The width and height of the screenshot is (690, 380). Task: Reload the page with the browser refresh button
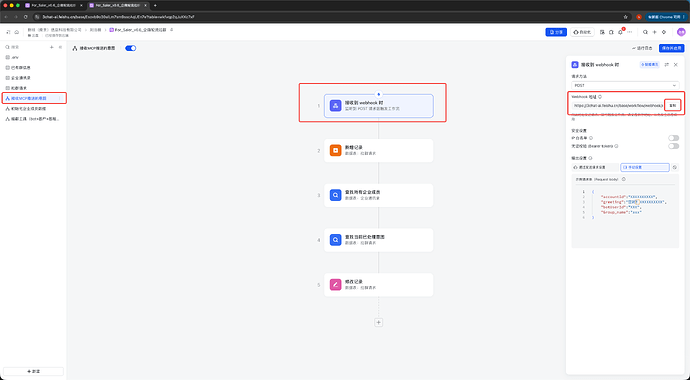(x=26, y=17)
